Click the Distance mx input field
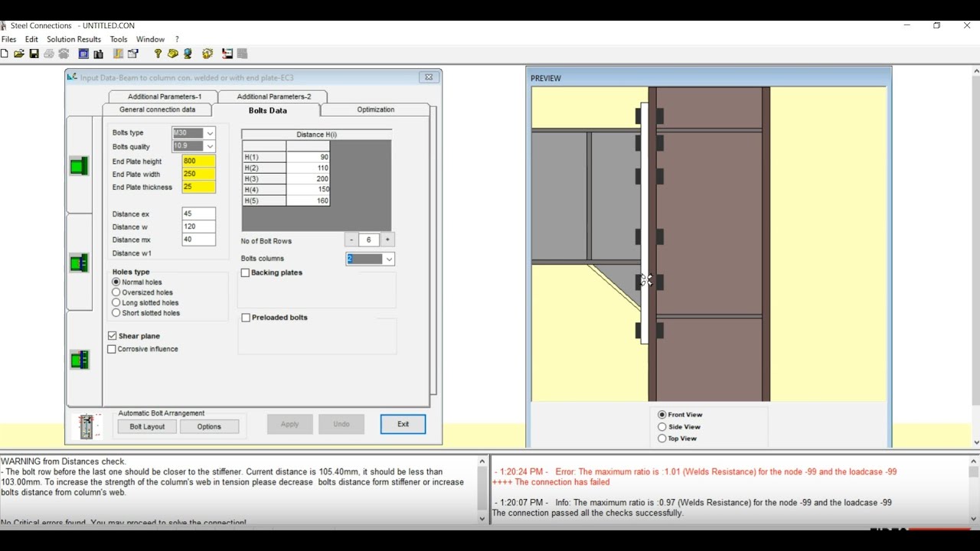The image size is (980, 551). coord(198,240)
